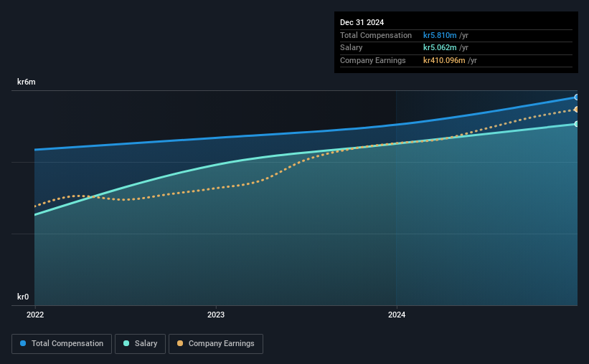The height and width of the screenshot is (364, 589).
Task: Click the teal dot in Salary legend
Action: pos(126,343)
